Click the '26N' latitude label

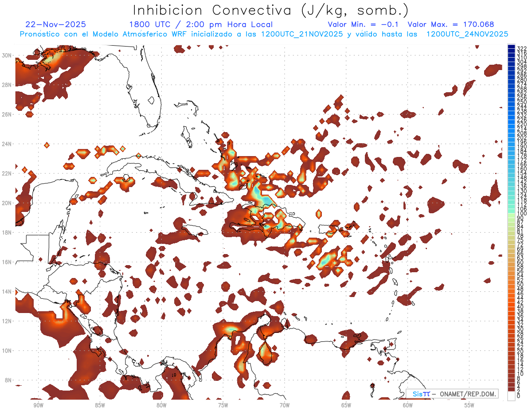click(x=8, y=114)
